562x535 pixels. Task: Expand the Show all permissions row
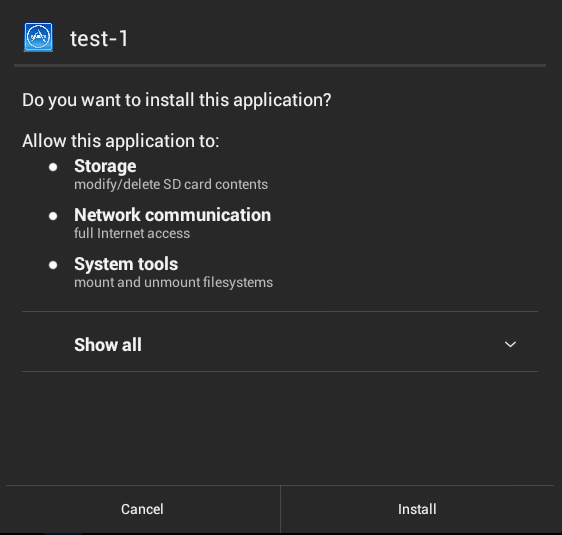280,341
